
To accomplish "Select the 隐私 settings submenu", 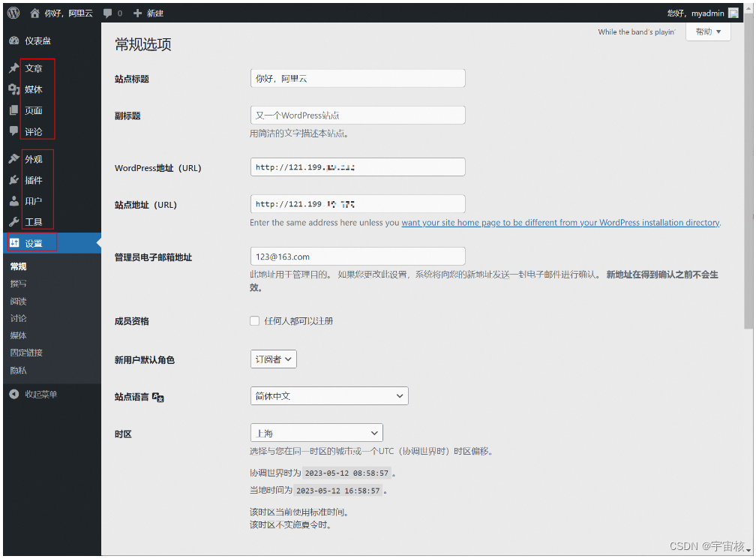I will (x=18, y=370).
